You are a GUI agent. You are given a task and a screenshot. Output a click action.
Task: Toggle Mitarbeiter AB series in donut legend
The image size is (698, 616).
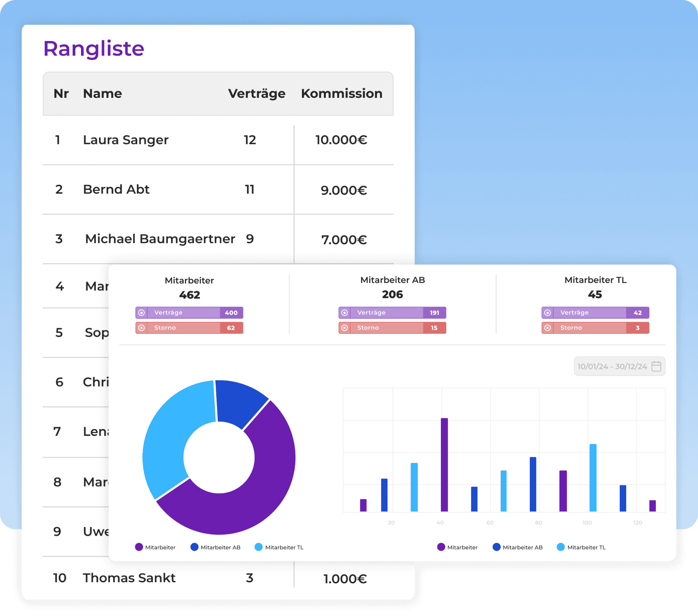(215, 547)
